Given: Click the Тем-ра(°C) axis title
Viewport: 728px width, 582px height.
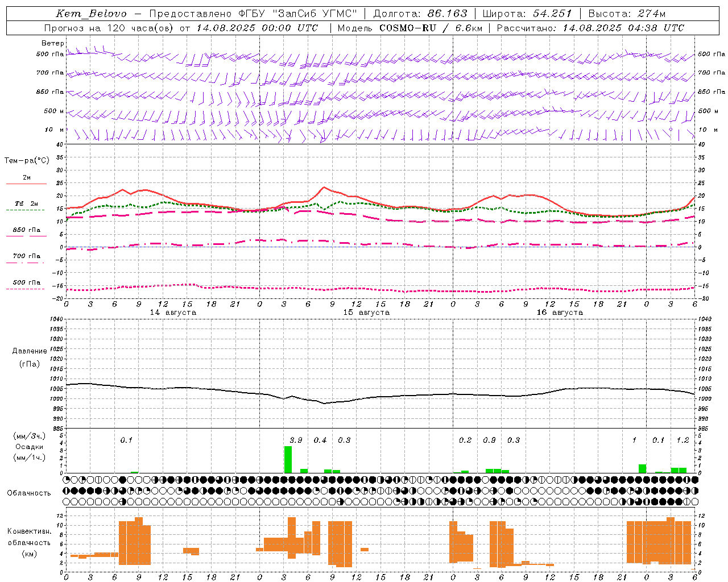Looking at the screenshot, I should [x=27, y=161].
